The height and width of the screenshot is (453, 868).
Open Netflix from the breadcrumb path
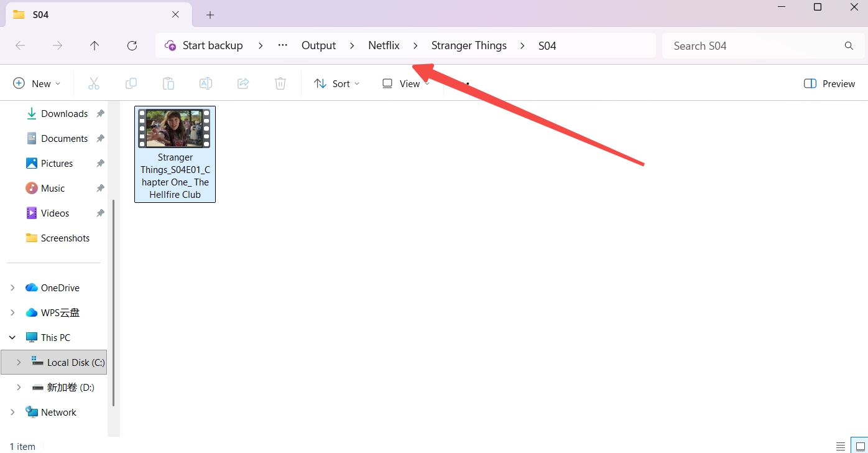pyautogui.click(x=383, y=45)
